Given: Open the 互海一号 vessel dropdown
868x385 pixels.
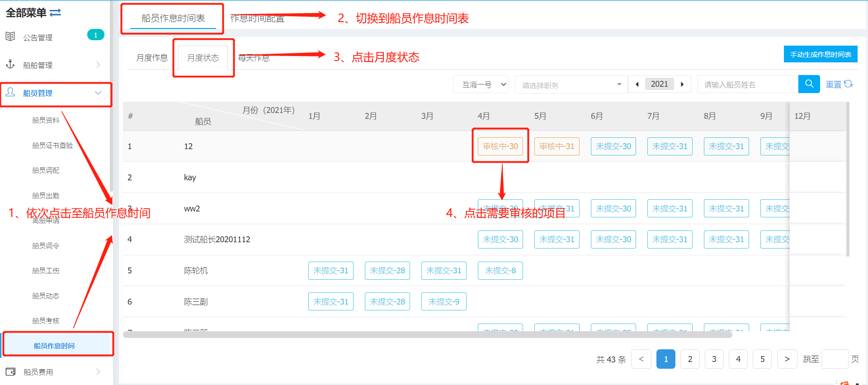Looking at the screenshot, I should point(481,85).
